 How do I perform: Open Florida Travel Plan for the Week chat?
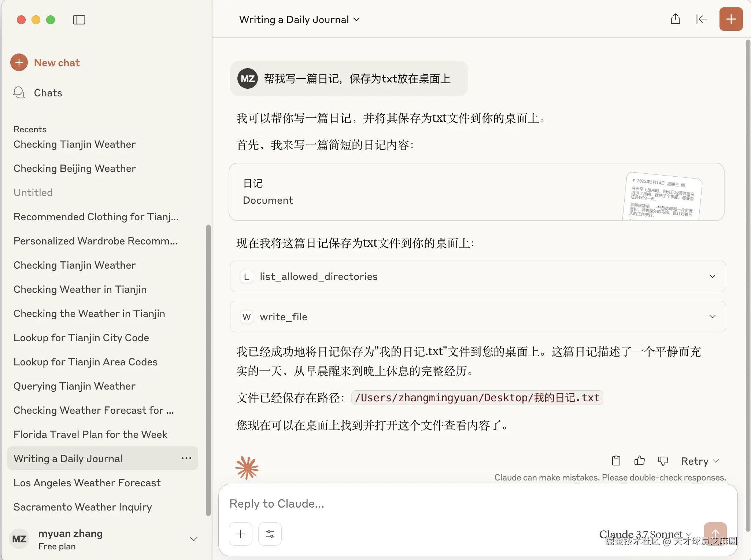coord(90,434)
